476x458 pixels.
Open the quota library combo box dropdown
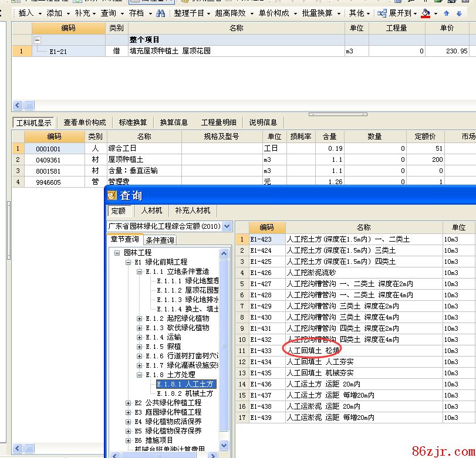coord(228,226)
